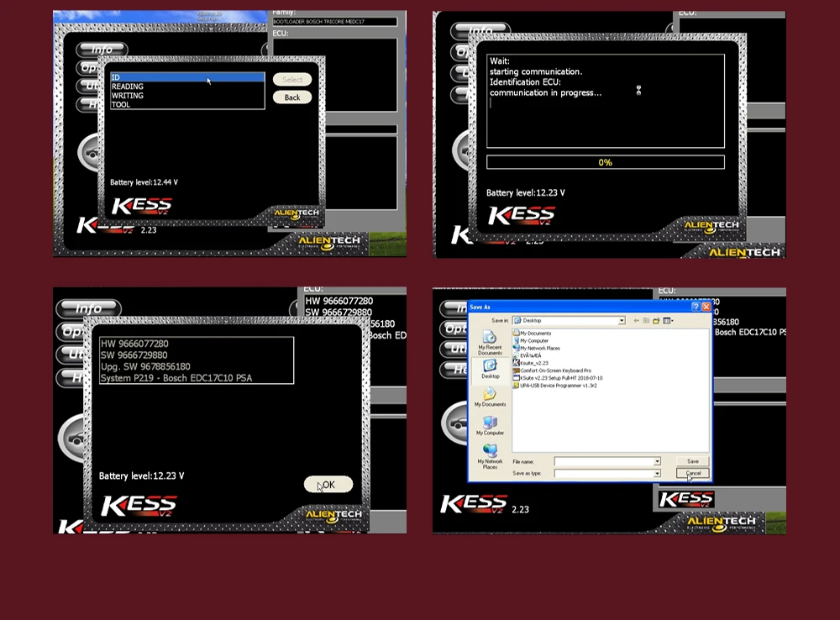Choose WRITING in the KESS function list

187,96
